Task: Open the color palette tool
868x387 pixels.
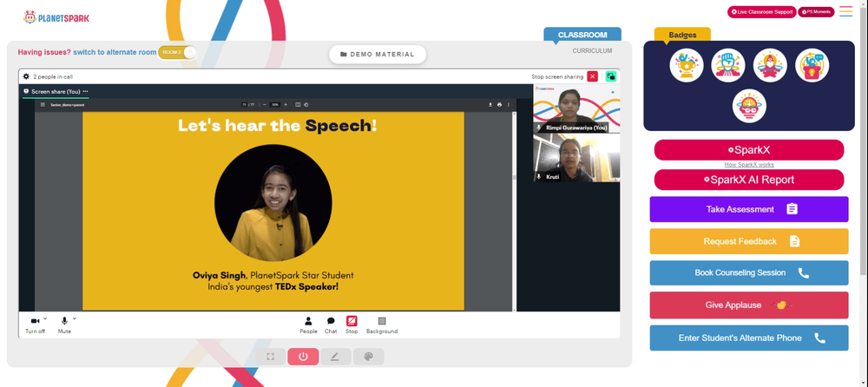Action: point(369,357)
